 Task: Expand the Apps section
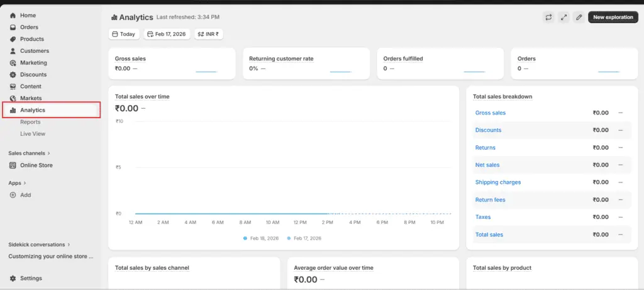coord(17,183)
